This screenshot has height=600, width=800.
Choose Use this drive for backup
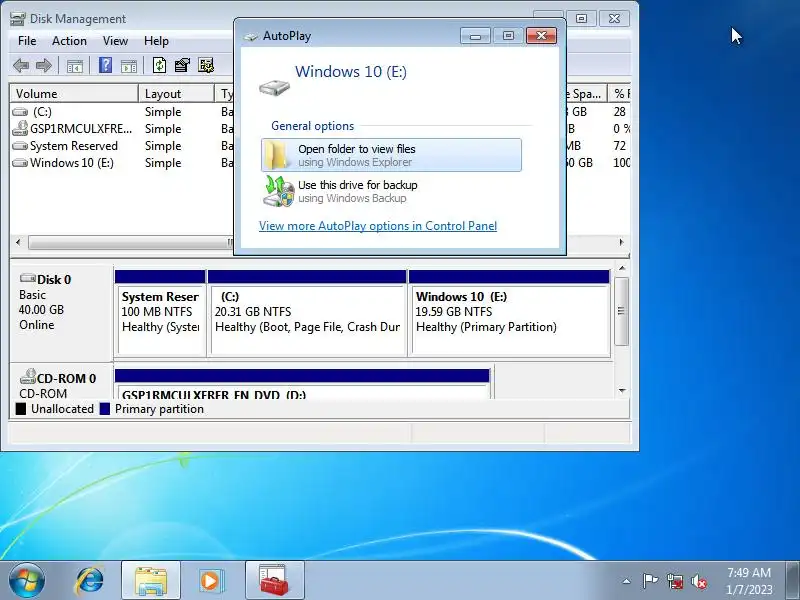[391, 191]
